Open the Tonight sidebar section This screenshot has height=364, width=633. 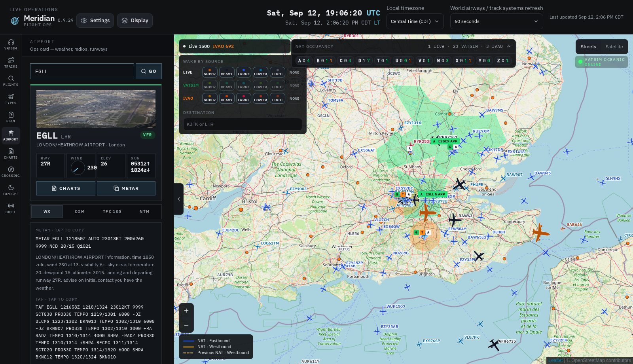coord(11,190)
